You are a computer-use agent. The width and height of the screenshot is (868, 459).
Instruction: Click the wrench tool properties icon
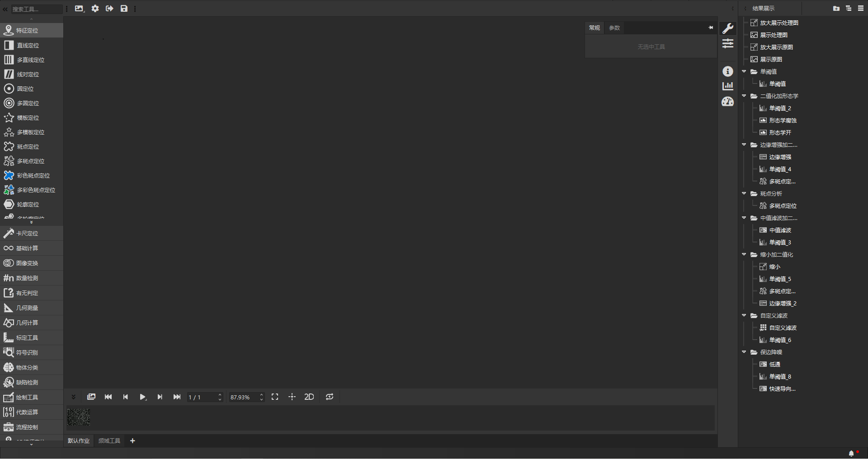727,28
